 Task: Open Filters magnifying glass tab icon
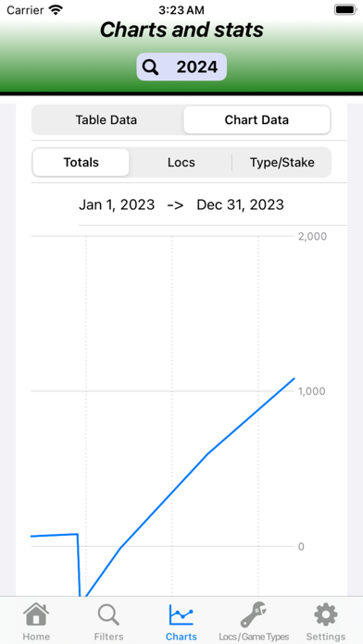[108, 615]
